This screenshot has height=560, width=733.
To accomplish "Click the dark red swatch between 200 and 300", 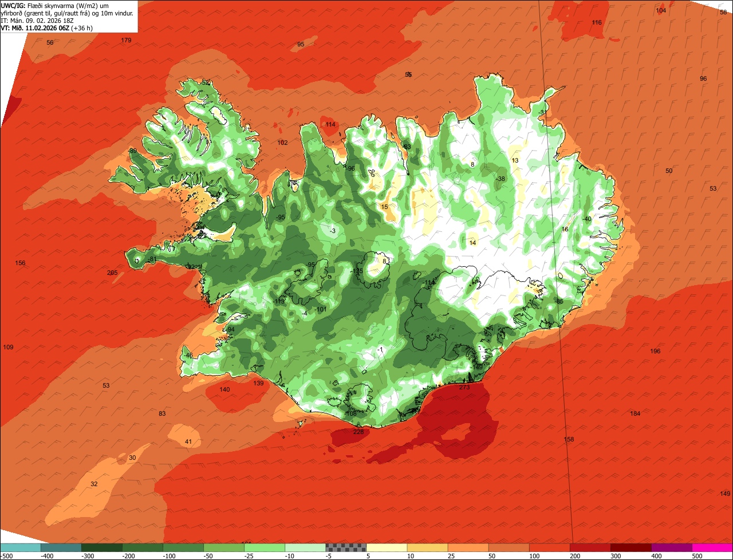I will 590,547.
